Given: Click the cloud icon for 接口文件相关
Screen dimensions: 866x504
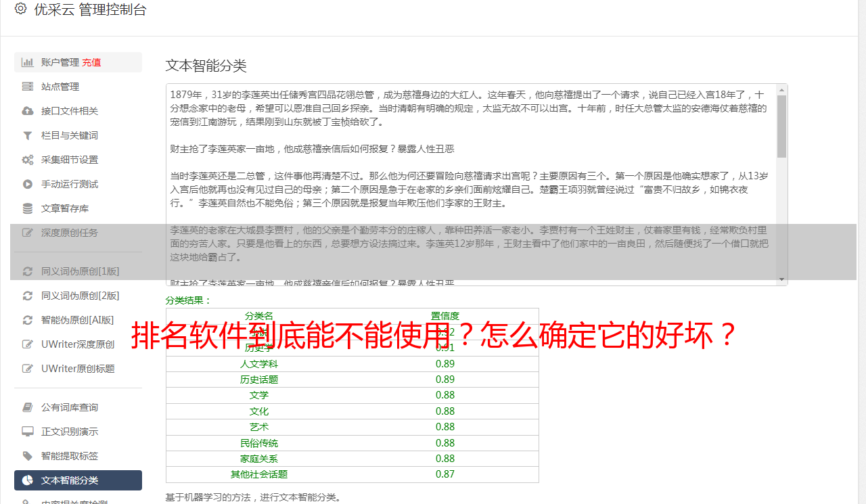Looking at the screenshot, I should point(28,111).
